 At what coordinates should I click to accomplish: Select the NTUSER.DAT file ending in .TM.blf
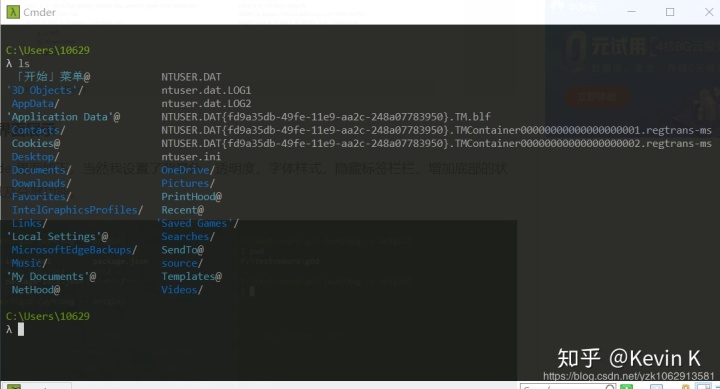pyautogui.click(x=326, y=117)
